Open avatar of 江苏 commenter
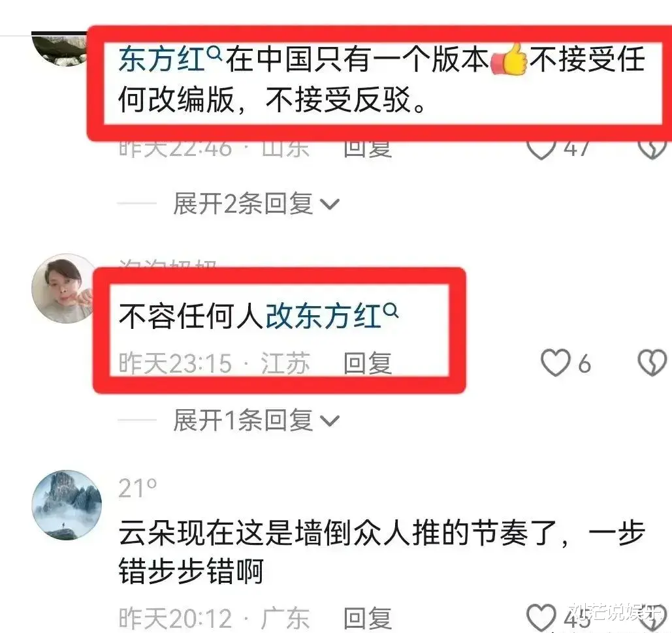This screenshot has width=672, height=633. click(63, 288)
